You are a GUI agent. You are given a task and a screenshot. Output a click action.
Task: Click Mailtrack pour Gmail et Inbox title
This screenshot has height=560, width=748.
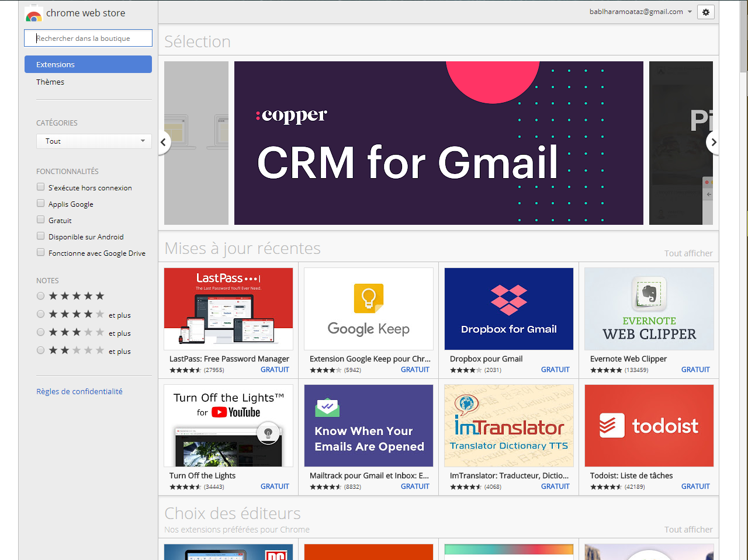click(x=369, y=475)
